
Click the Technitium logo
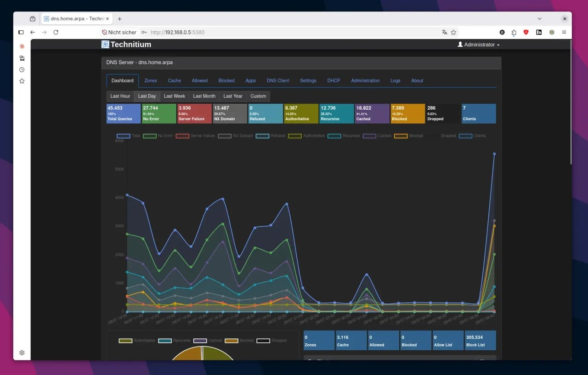(x=126, y=45)
